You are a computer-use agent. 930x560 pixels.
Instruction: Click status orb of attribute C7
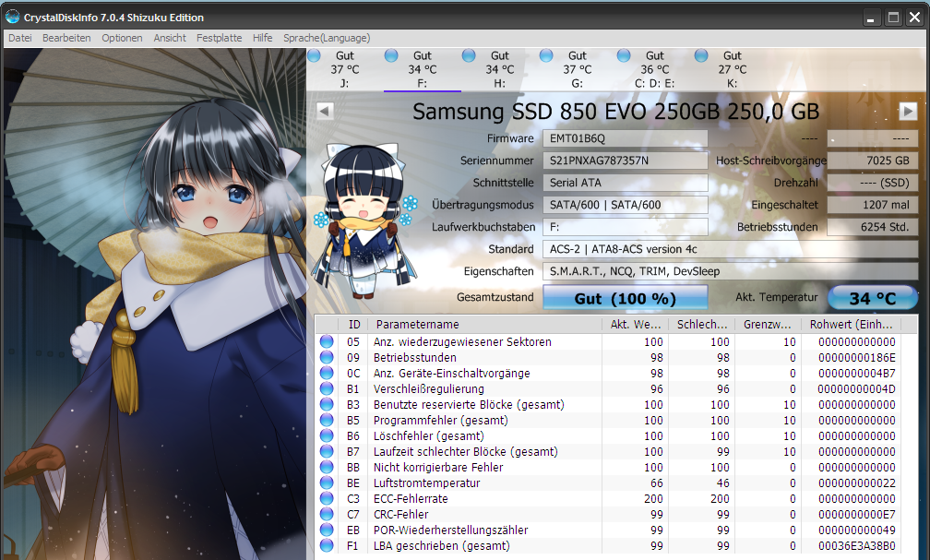tap(327, 514)
